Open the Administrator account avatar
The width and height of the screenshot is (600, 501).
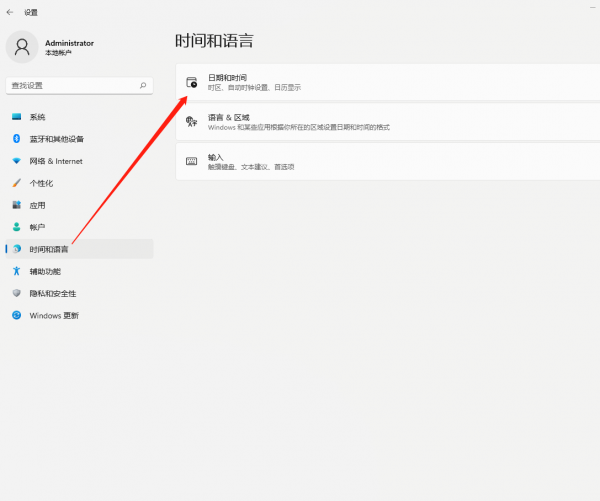[x=22, y=47]
